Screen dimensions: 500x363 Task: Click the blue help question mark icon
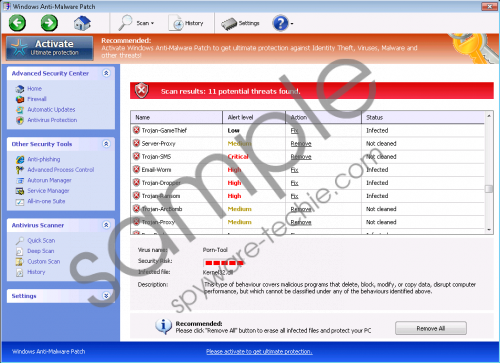click(280, 23)
